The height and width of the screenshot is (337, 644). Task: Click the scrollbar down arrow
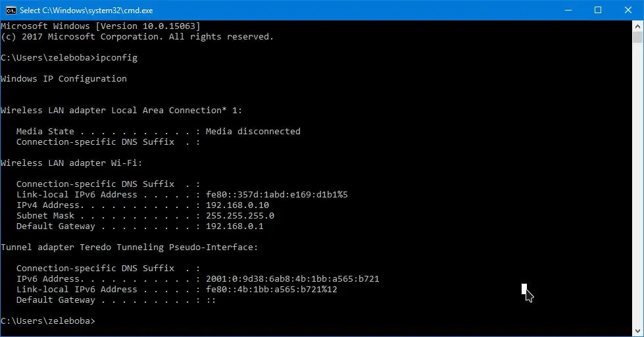pos(637,331)
